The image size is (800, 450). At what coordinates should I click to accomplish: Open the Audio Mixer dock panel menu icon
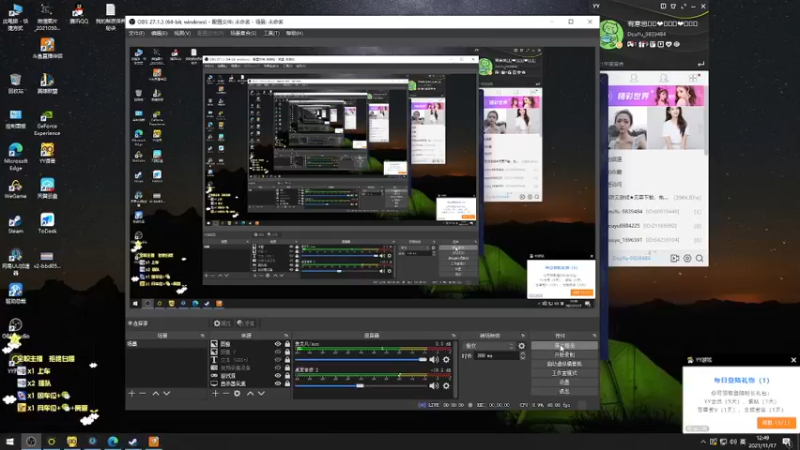tap(453, 336)
